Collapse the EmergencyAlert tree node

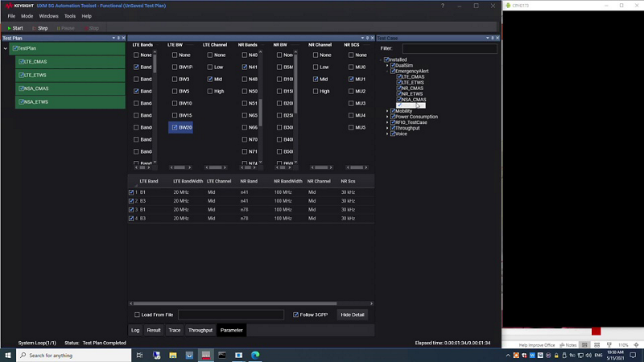(x=387, y=71)
